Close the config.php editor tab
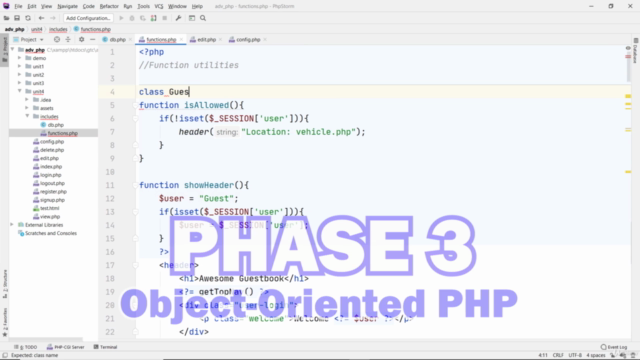Viewport: 640px width, 360px height. click(265, 40)
